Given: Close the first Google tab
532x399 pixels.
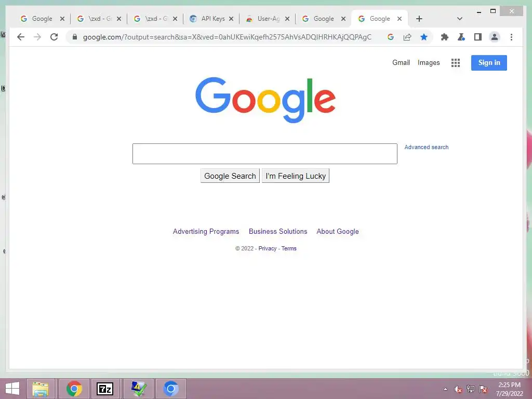Looking at the screenshot, I should pos(62,19).
